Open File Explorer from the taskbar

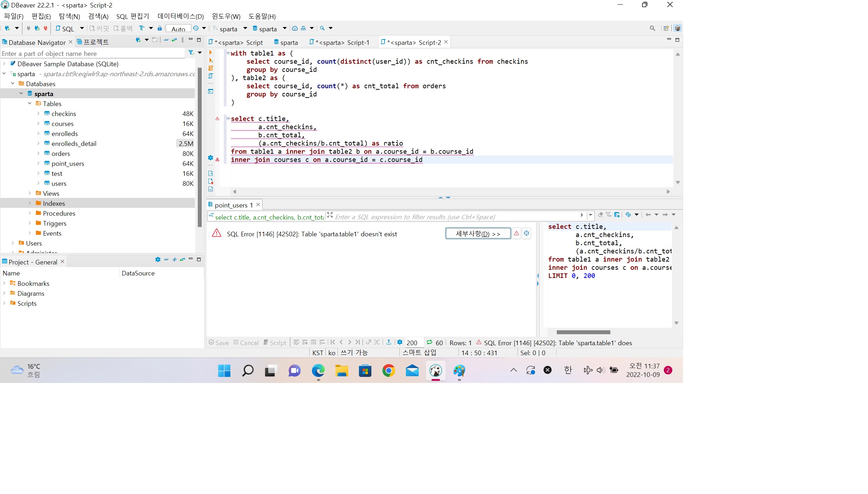(x=342, y=370)
